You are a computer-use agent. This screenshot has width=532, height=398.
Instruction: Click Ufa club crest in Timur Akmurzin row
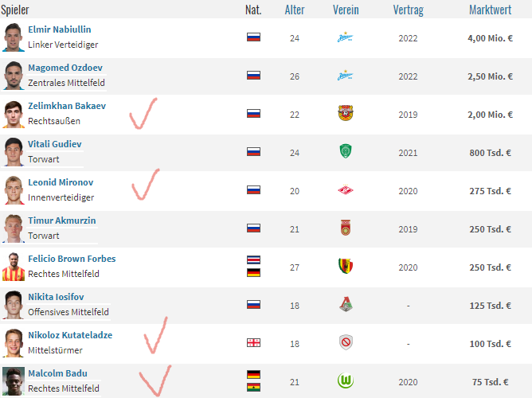346,228
